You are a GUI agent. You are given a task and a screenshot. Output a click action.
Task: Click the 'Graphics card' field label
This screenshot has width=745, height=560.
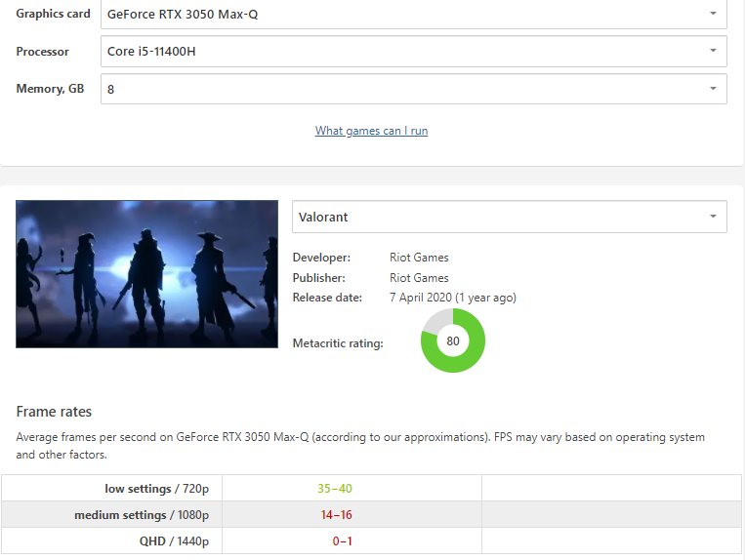[53, 14]
